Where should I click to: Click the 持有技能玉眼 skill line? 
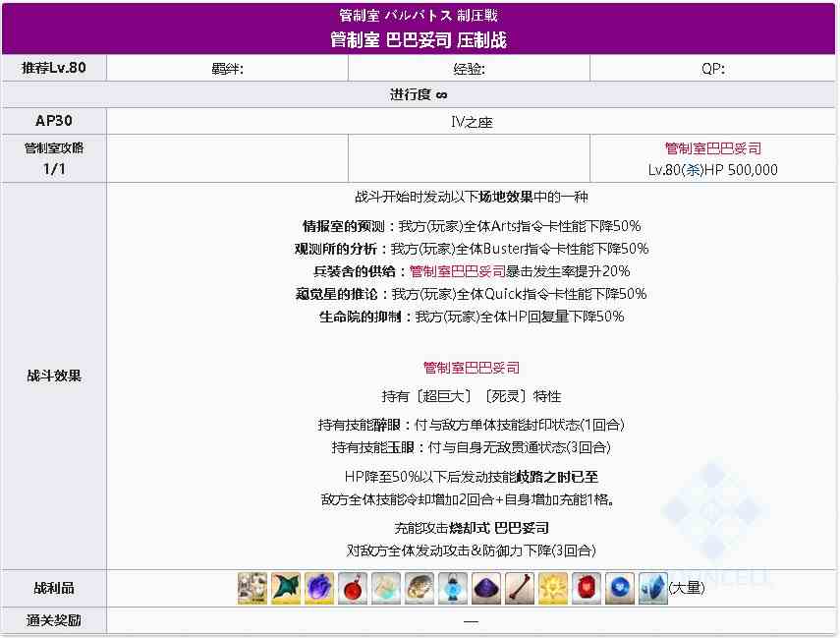(472, 447)
